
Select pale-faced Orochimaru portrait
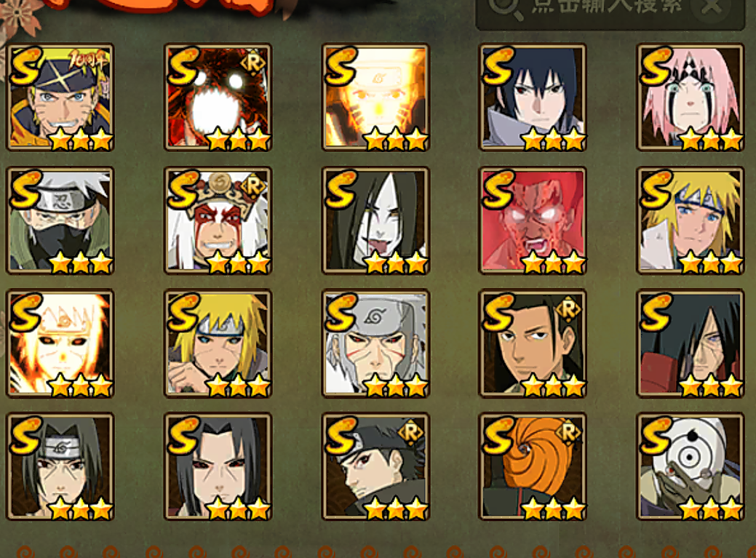(375, 220)
